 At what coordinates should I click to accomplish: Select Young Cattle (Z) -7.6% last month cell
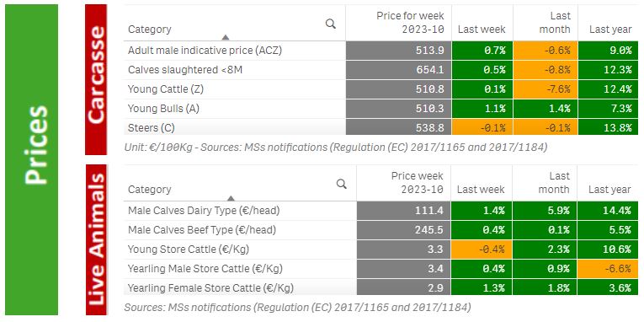click(x=546, y=89)
